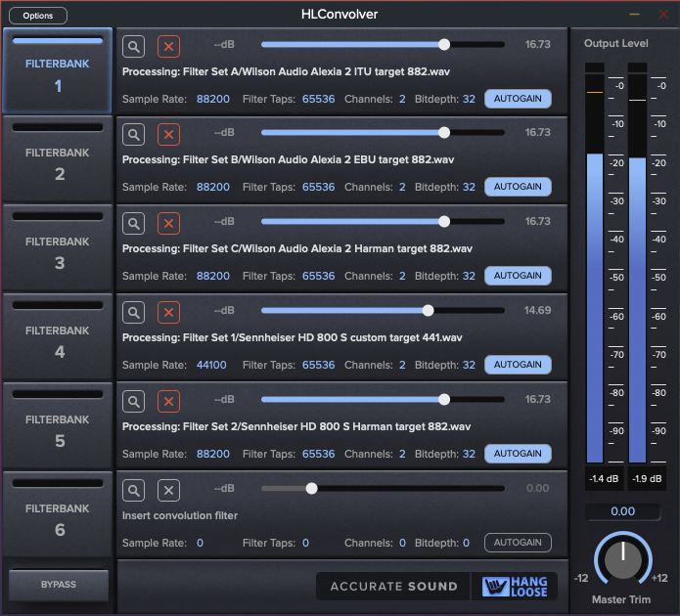Screen dimensions: 680x616
Task: Click the left output level meter
Action: point(595,263)
